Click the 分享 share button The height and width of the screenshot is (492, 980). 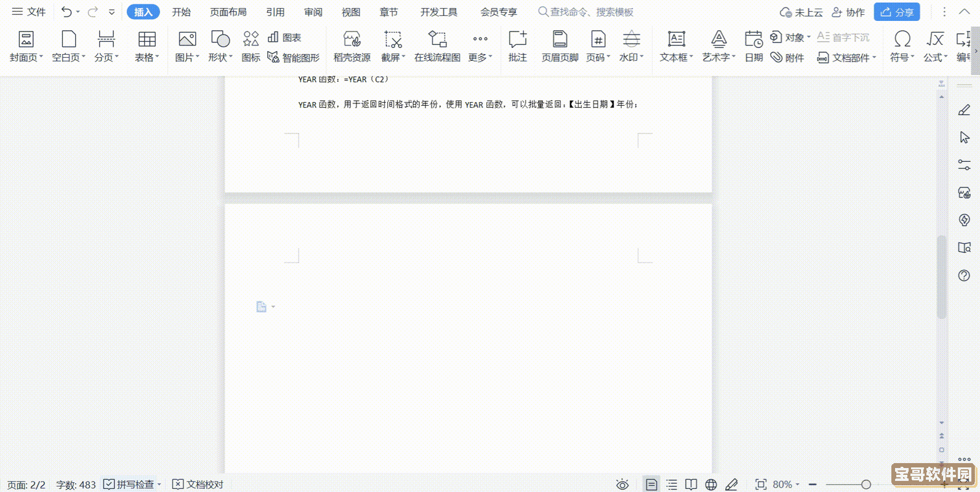[897, 12]
